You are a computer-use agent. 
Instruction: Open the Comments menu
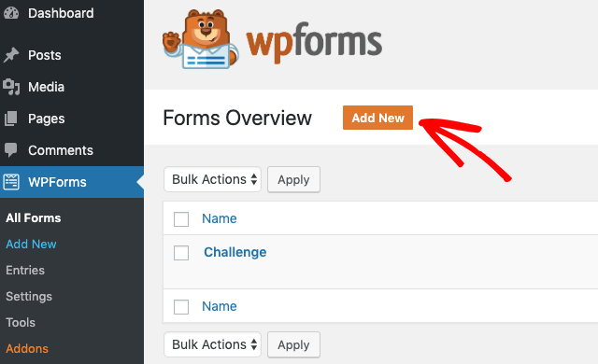(61, 150)
